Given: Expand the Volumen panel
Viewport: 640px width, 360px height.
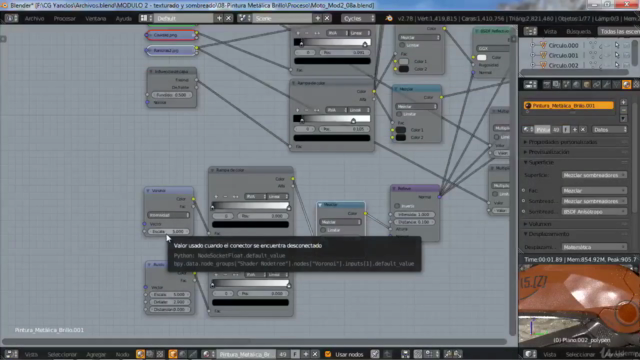Looking at the screenshot, I should point(540,224).
